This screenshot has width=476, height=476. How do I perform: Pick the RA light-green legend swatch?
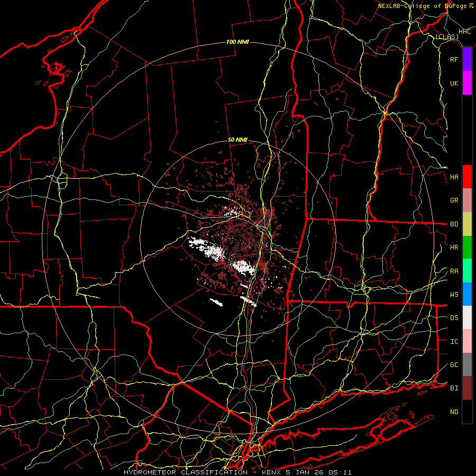coord(467,271)
